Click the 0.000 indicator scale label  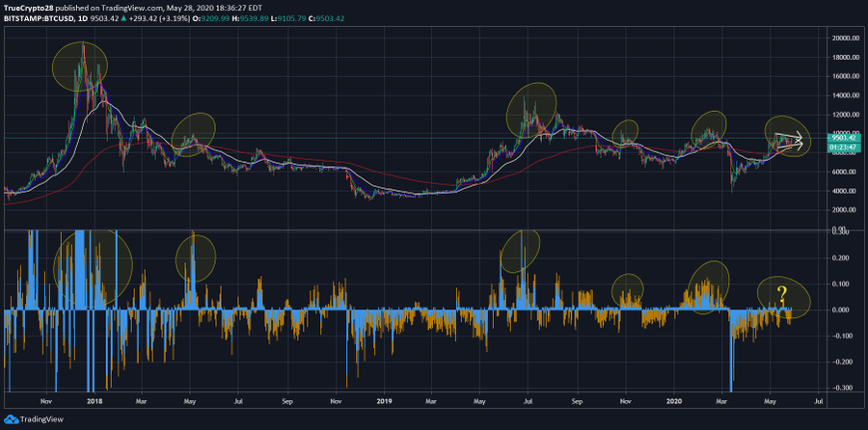click(x=840, y=309)
